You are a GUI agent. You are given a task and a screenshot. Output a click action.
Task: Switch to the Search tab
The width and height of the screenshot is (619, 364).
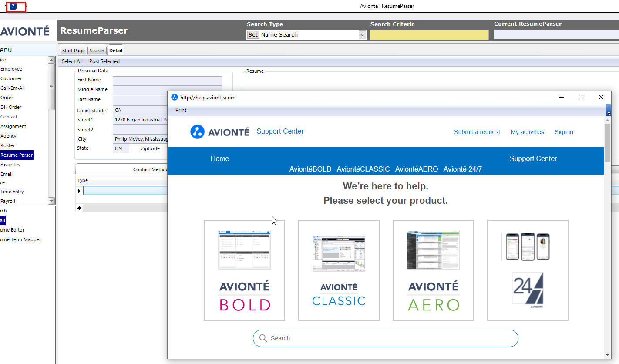pos(97,51)
